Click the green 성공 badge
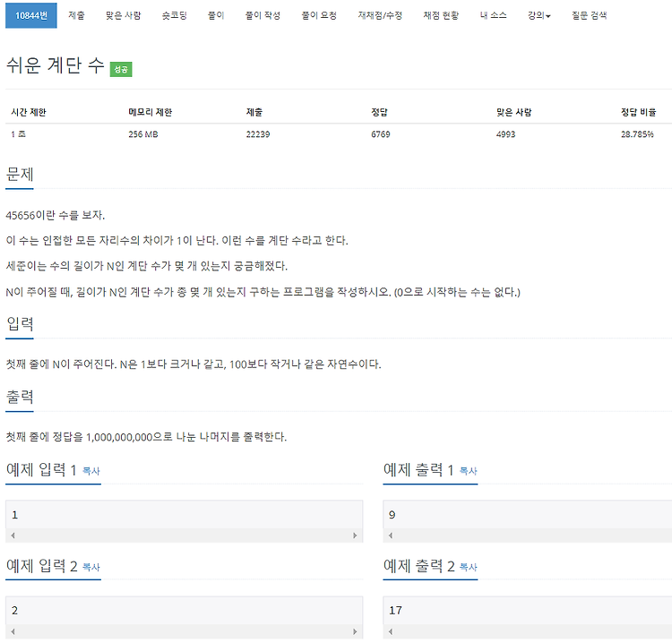The height and width of the screenshot is (643, 672). [121, 69]
